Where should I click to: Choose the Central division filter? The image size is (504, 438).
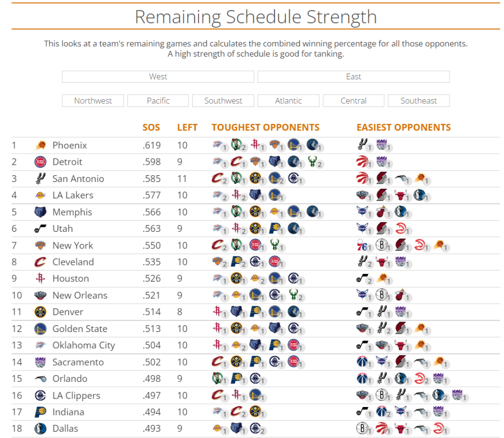click(x=353, y=101)
